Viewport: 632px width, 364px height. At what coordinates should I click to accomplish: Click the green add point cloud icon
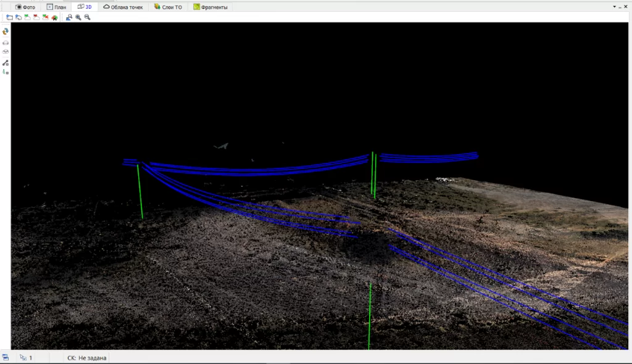[x=27, y=17]
